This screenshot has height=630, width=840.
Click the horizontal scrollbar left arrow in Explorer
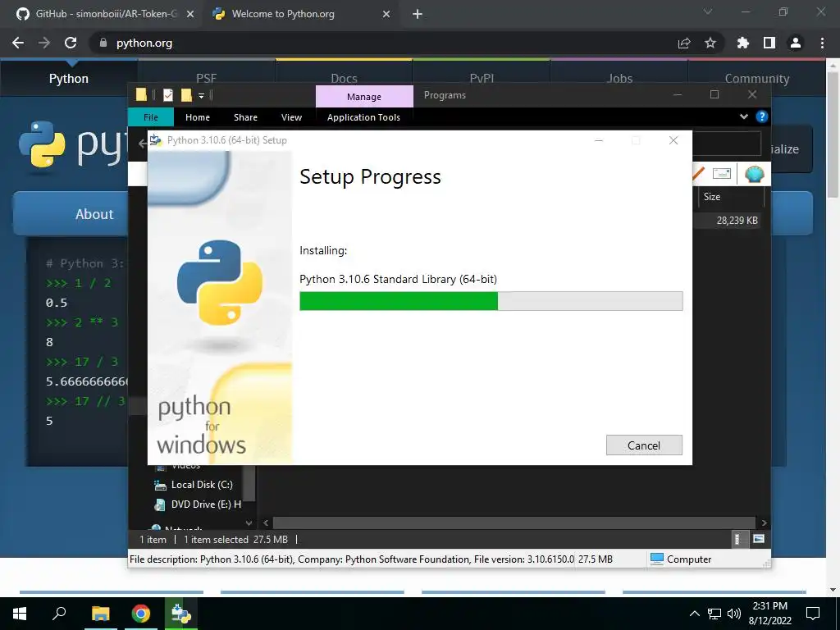pyautogui.click(x=266, y=523)
